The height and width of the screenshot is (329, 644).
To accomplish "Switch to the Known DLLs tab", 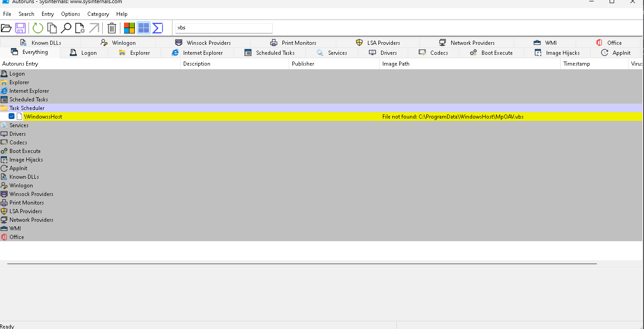I will pos(41,43).
